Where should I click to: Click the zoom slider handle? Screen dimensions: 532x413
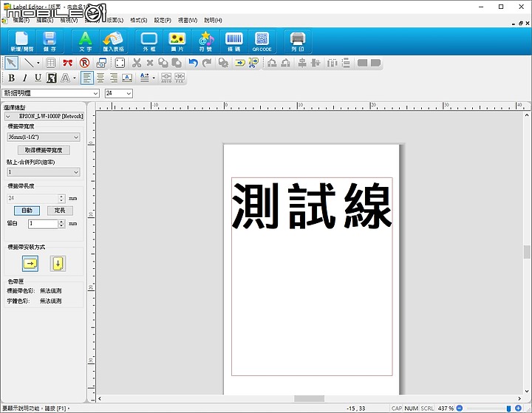coord(508,409)
